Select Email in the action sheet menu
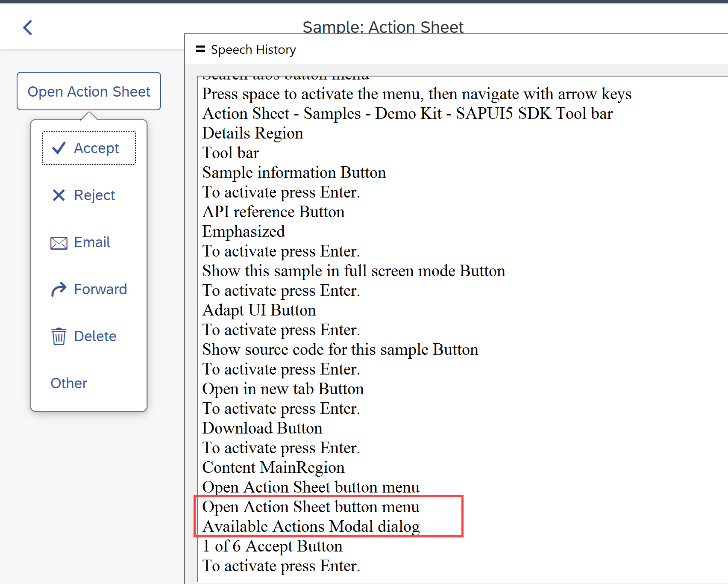Viewport: 728px width, 584px height. coord(92,242)
